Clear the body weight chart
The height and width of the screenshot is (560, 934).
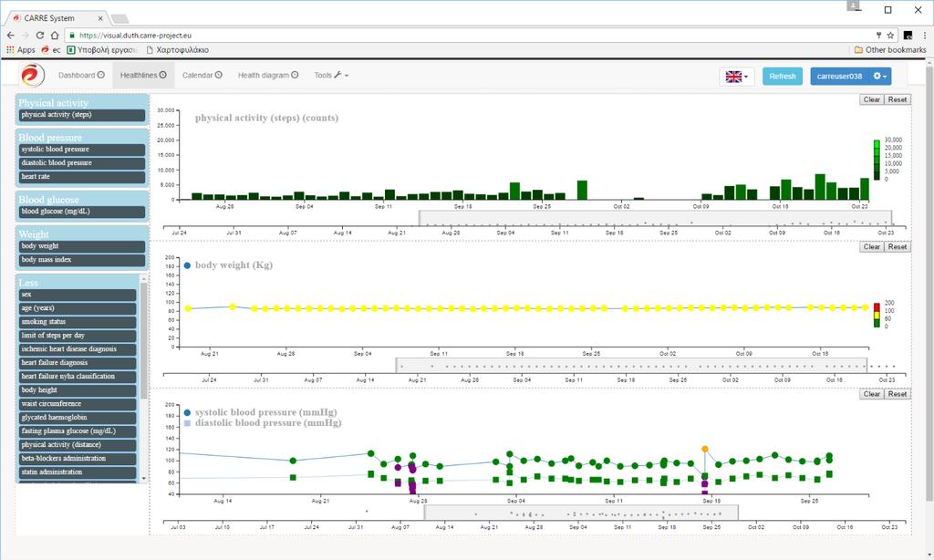click(x=871, y=246)
